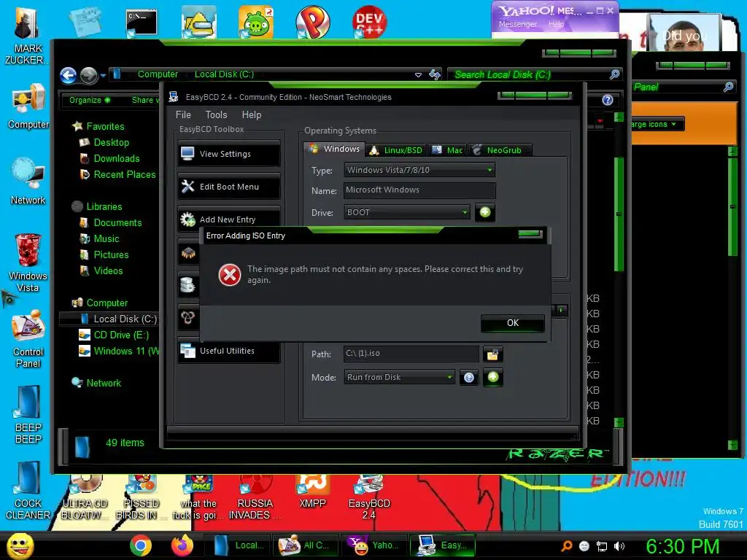The width and height of the screenshot is (747, 560).
Task: Open the Tools menu in EasyBCD
Action: pyautogui.click(x=216, y=114)
